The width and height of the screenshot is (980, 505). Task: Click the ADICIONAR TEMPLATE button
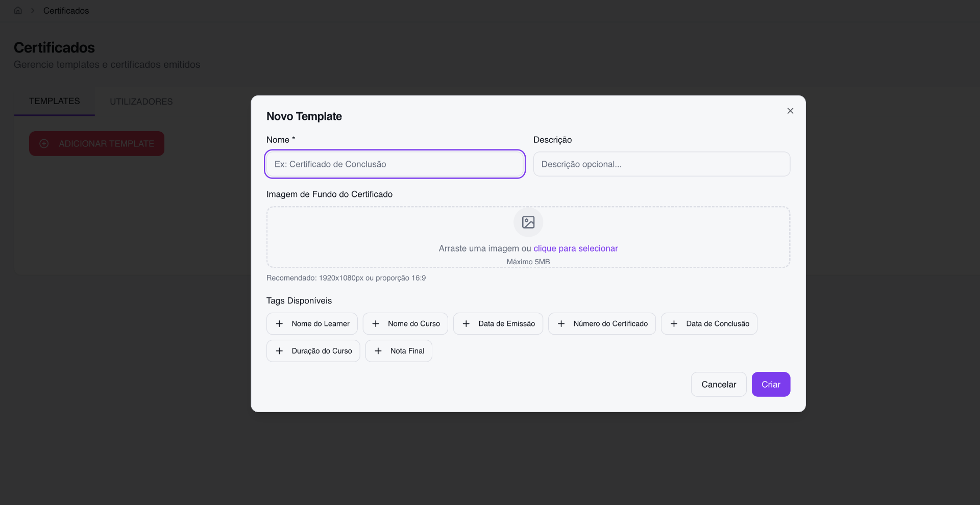point(96,144)
